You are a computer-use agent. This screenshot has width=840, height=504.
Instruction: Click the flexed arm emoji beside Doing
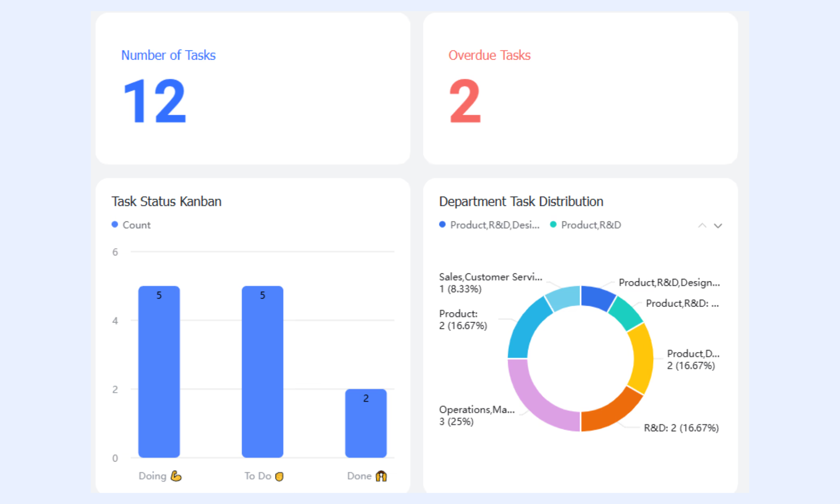(x=176, y=476)
